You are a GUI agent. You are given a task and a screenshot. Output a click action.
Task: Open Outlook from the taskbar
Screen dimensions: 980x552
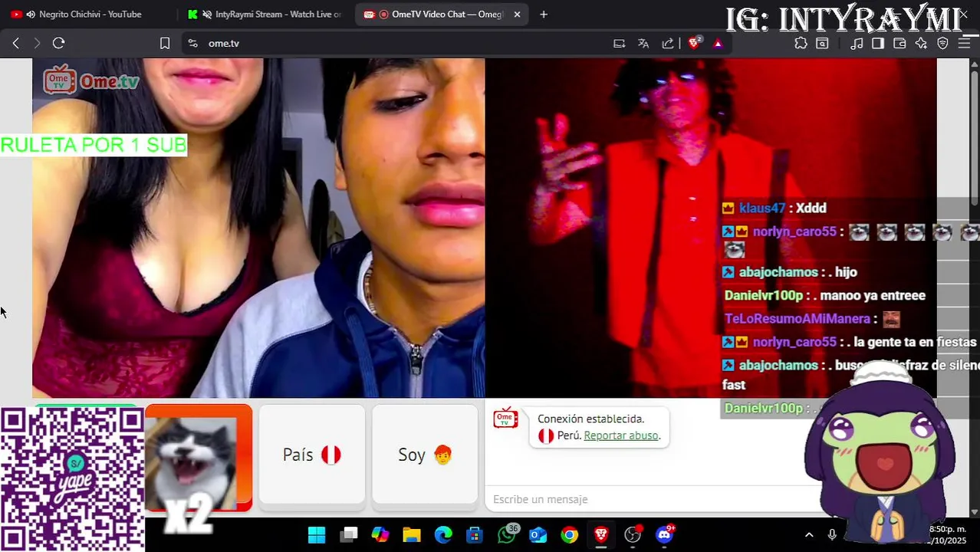coord(538,534)
